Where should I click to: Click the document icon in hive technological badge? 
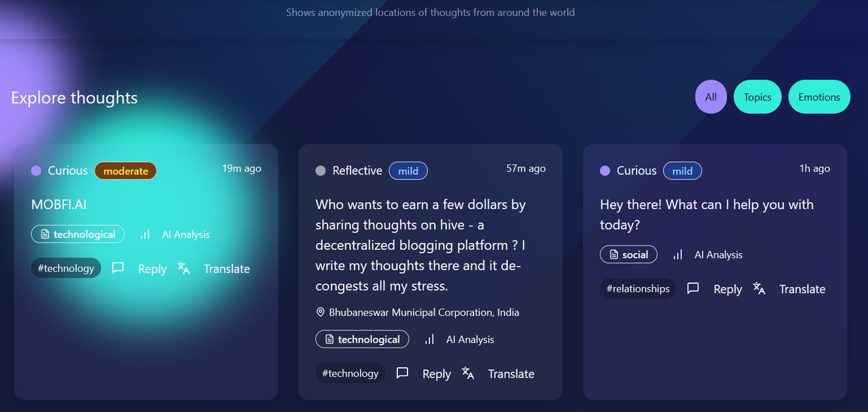coord(330,339)
